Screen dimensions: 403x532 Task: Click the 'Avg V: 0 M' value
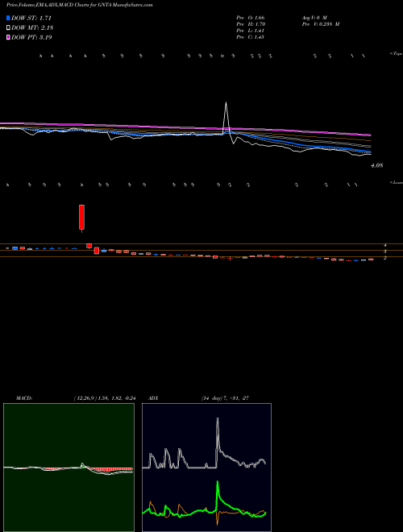click(314, 17)
